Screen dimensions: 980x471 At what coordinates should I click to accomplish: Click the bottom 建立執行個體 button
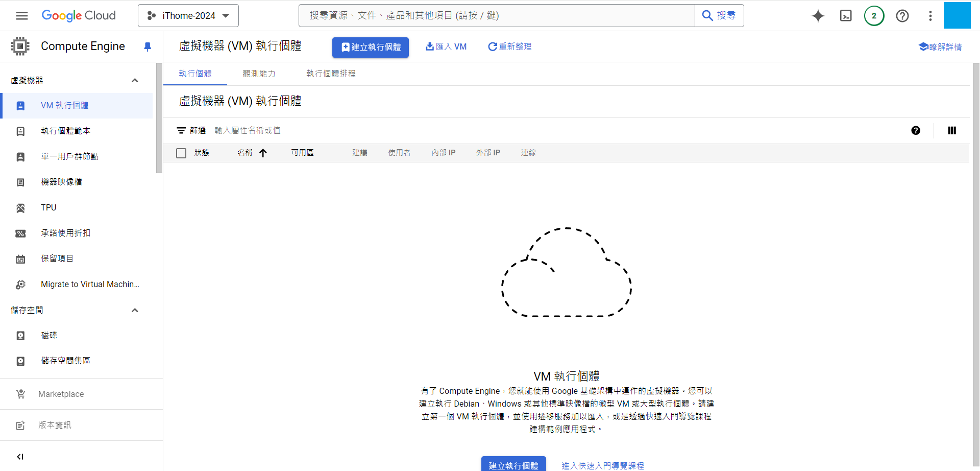pyautogui.click(x=513, y=464)
